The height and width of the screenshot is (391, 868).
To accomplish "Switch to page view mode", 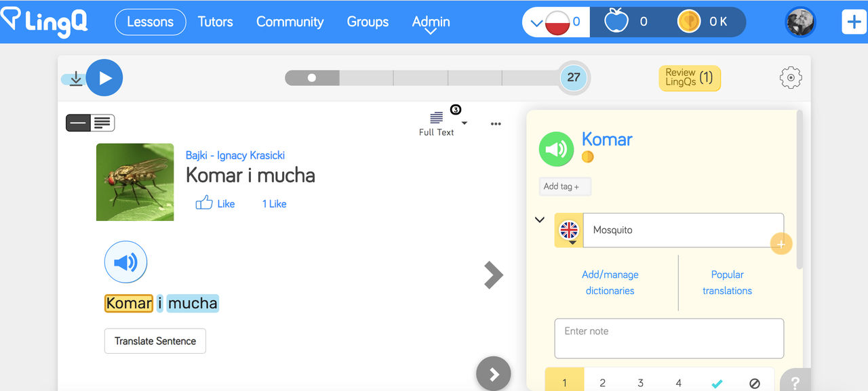I will (x=102, y=123).
